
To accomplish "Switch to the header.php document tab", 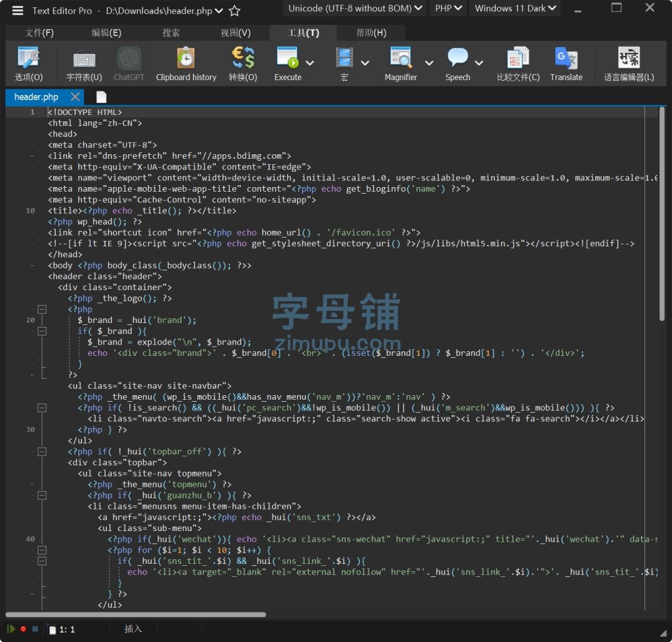I will click(x=36, y=97).
